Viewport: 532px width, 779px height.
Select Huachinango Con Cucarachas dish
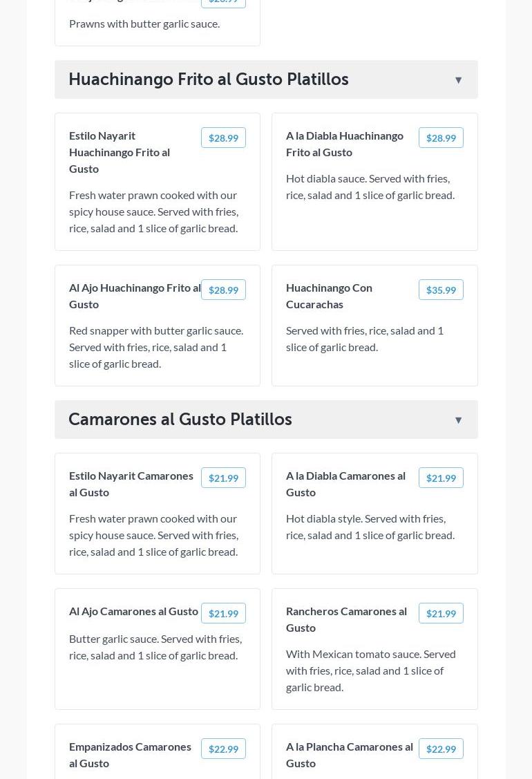(329, 296)
